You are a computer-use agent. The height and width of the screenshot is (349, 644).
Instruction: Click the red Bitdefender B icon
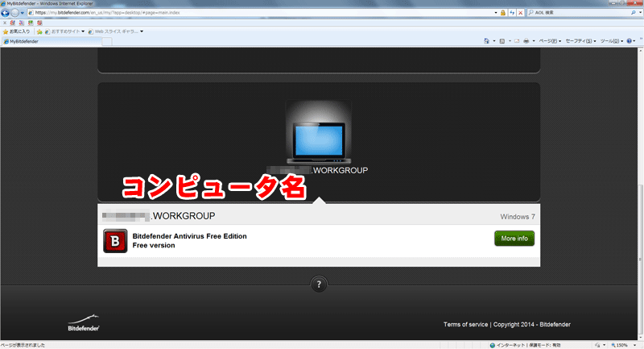(115, 241)
